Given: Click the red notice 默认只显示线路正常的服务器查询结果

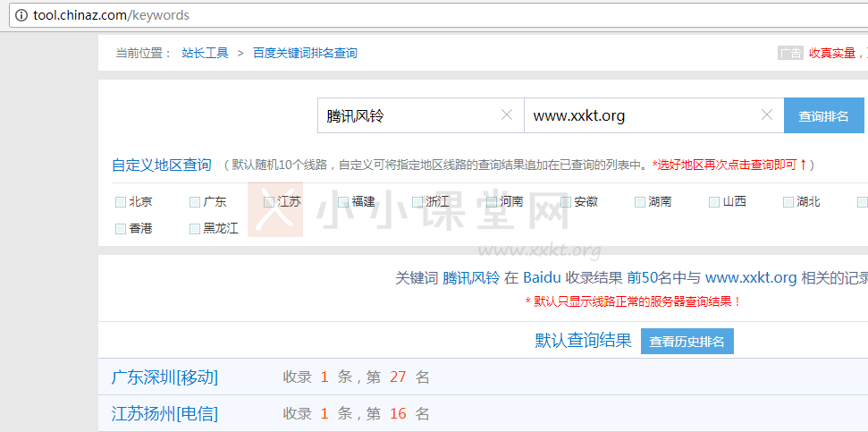Looking at the screenshot, I should pos(633,301).
